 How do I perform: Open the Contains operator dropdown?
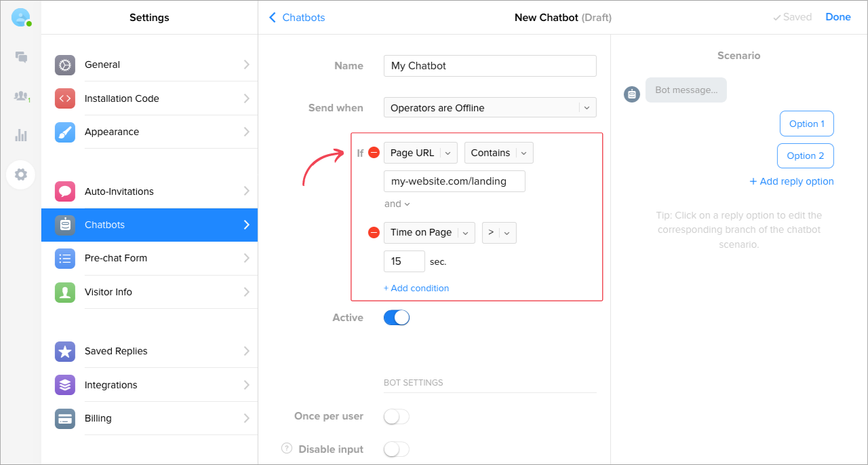pyautogui.click(x=498, y=153)
